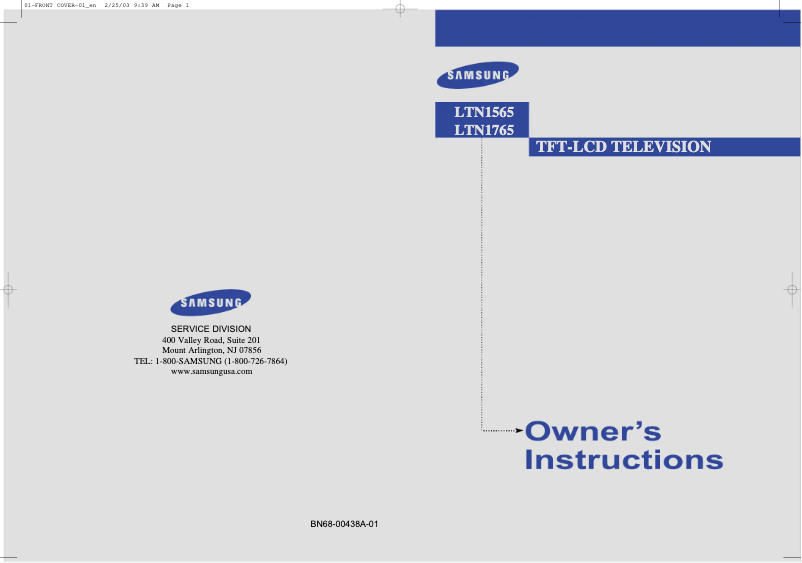Click the Samsung logo above the model numbers
This screenshot has height=563, width=802.
(x=477, y=76)
